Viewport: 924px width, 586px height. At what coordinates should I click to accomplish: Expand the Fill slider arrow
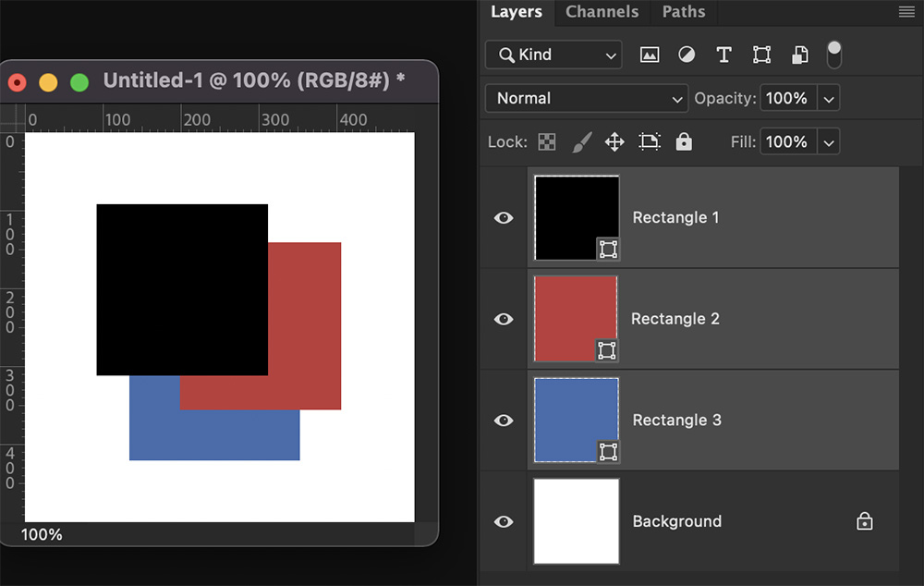829,142
